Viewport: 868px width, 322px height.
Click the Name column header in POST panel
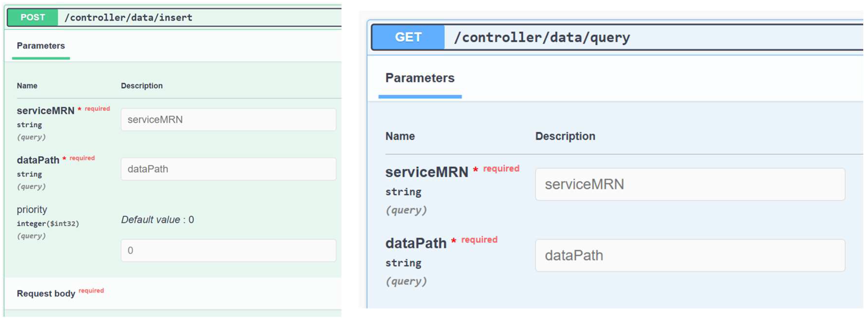pos(27,86)
